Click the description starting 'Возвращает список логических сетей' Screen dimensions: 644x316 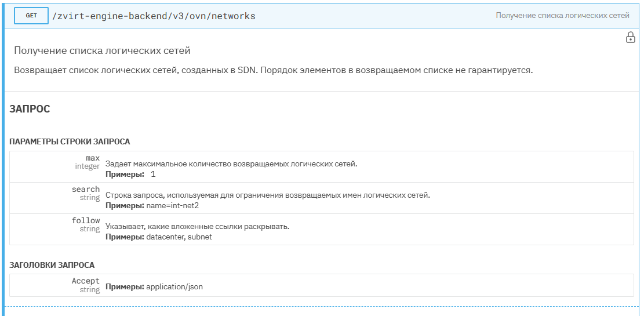pyautogui.click(x=273, y=70)
